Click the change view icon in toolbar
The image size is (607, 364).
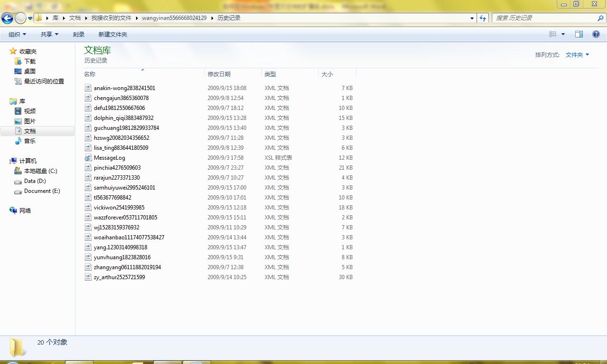click(x=553, y=34)
